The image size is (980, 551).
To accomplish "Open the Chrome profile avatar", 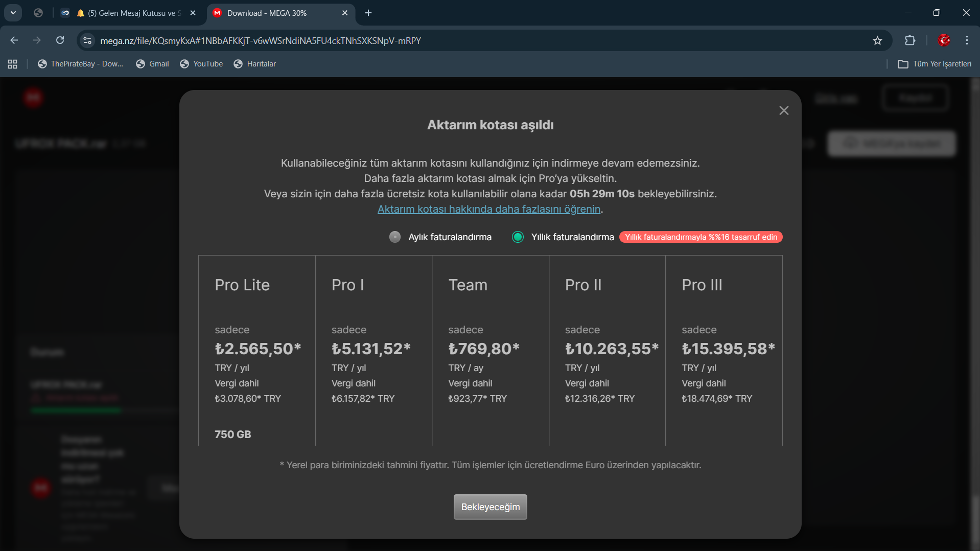I will (944, 40).
